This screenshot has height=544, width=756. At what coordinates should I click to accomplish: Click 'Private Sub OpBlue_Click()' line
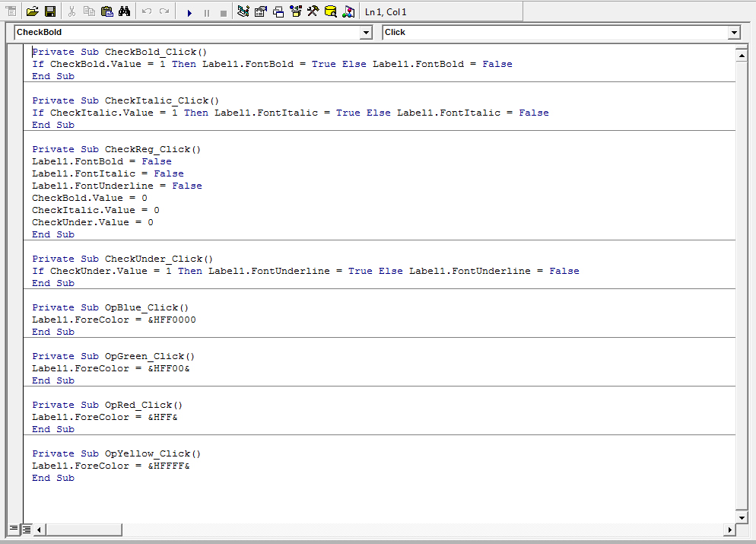click(x=110, y=307)
